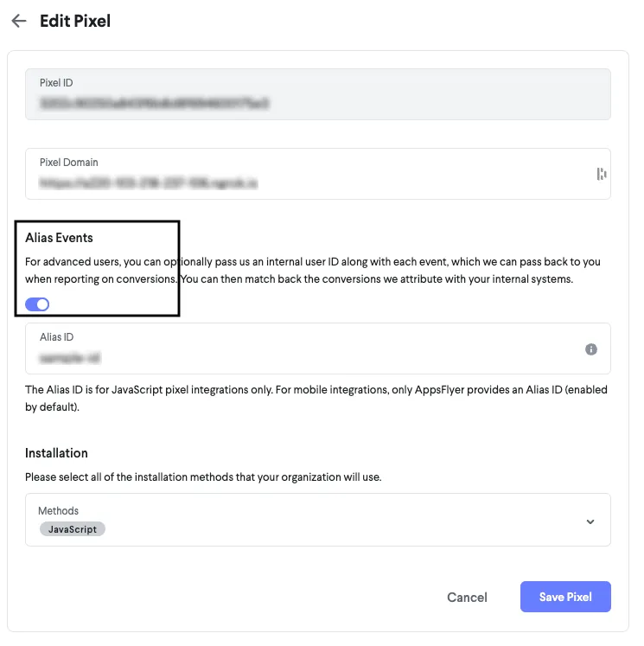Viewport: 644px width, 646px height.
Task: Click the installation methods instruction text
Action: [203, 477]
